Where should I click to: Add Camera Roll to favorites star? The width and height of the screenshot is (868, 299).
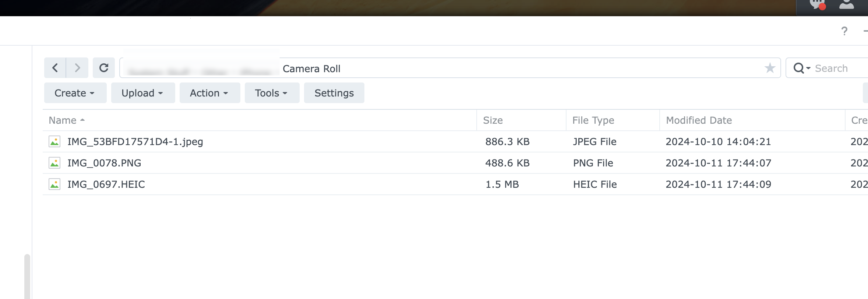pos(770,68)
